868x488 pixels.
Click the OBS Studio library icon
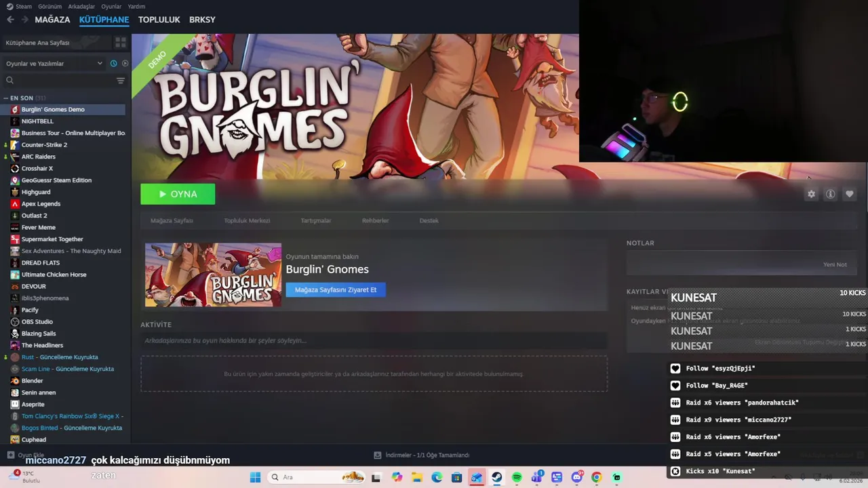coord(15,322)
